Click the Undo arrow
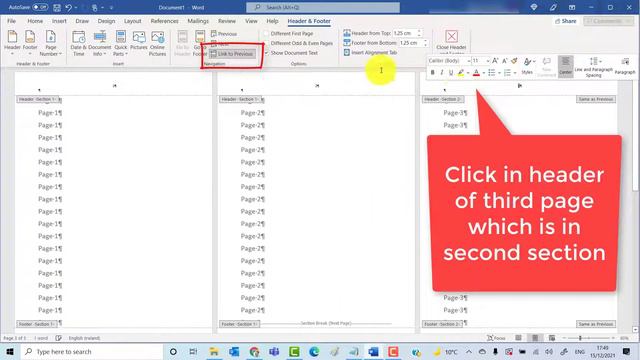 (x=69, y=7)
